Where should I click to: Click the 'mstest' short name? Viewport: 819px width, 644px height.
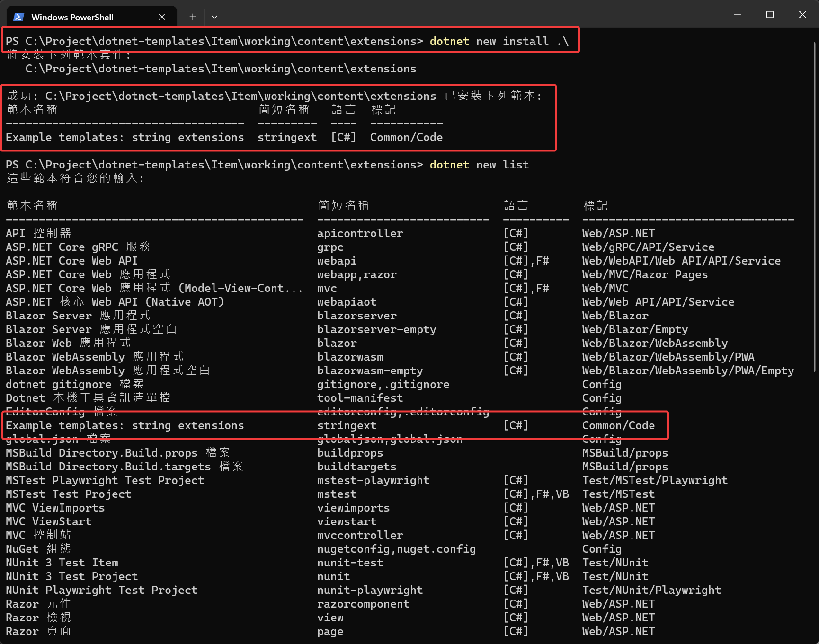coord(337,494)
